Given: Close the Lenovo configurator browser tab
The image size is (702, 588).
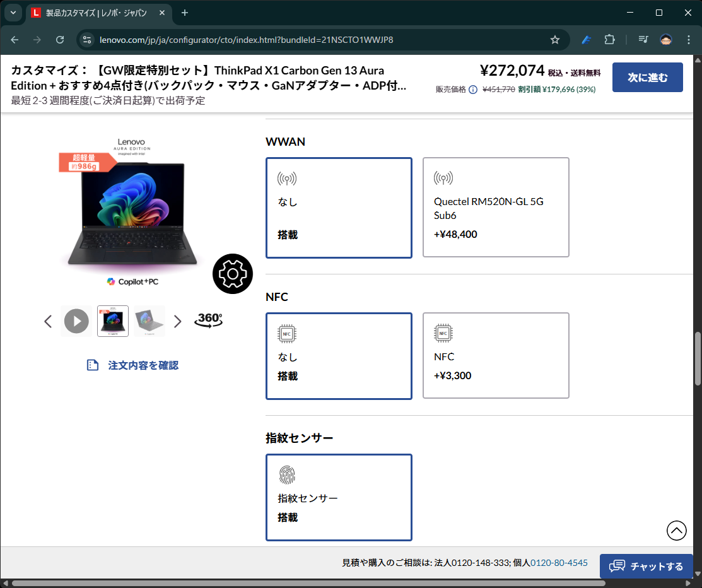Looking at the screenshot, I should pos(162,13).
